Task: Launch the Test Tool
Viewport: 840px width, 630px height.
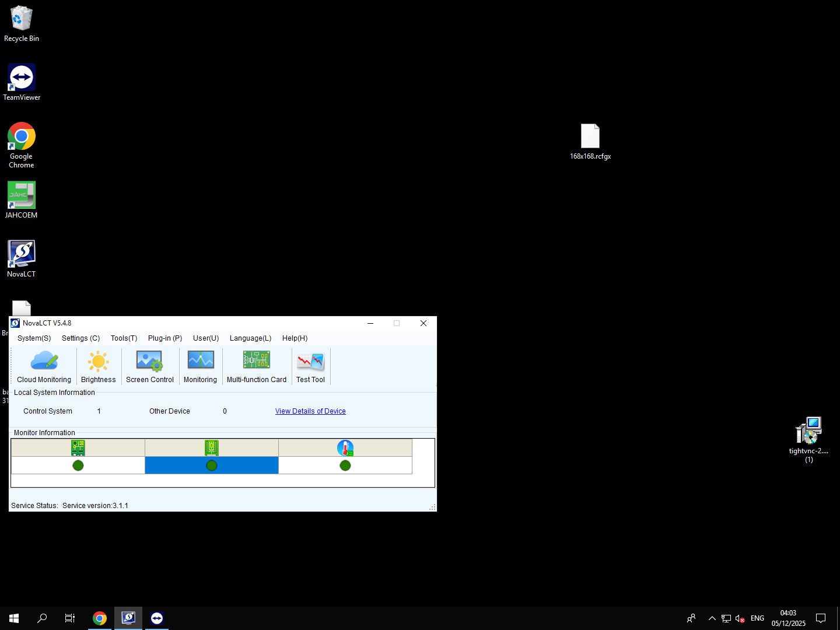Action: 310,366
